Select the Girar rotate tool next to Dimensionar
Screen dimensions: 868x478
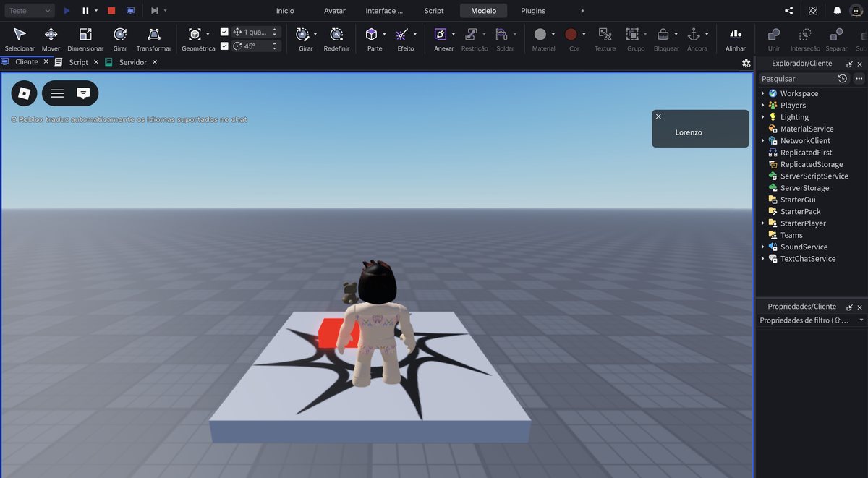(120, 39)
